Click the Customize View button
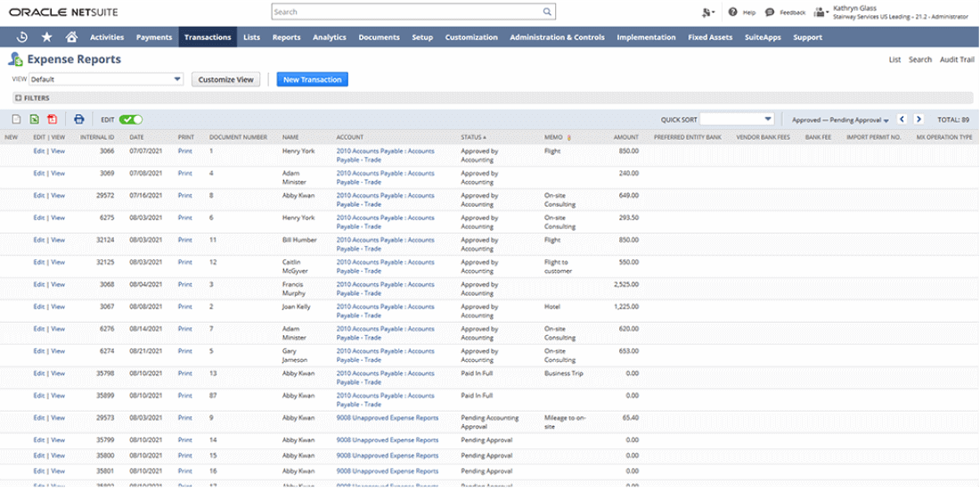Viewport: 980px width, 492px height. [x=225, y=79]
